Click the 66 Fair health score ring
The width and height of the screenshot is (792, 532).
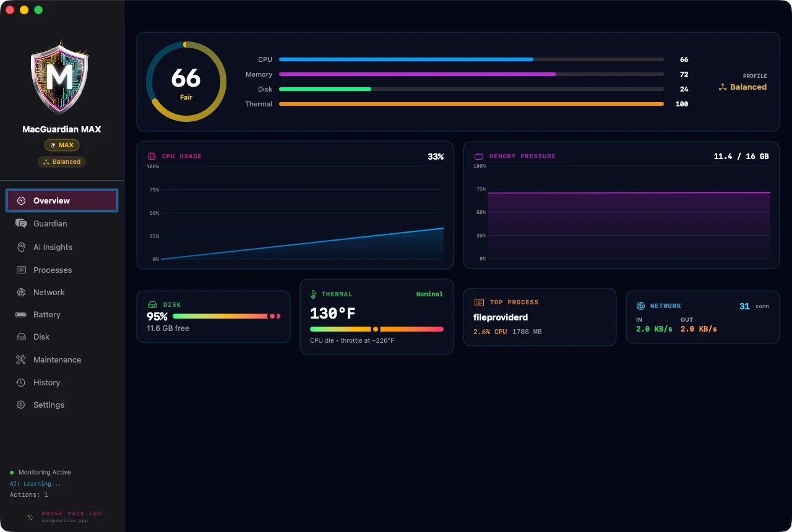coord(186,82)
